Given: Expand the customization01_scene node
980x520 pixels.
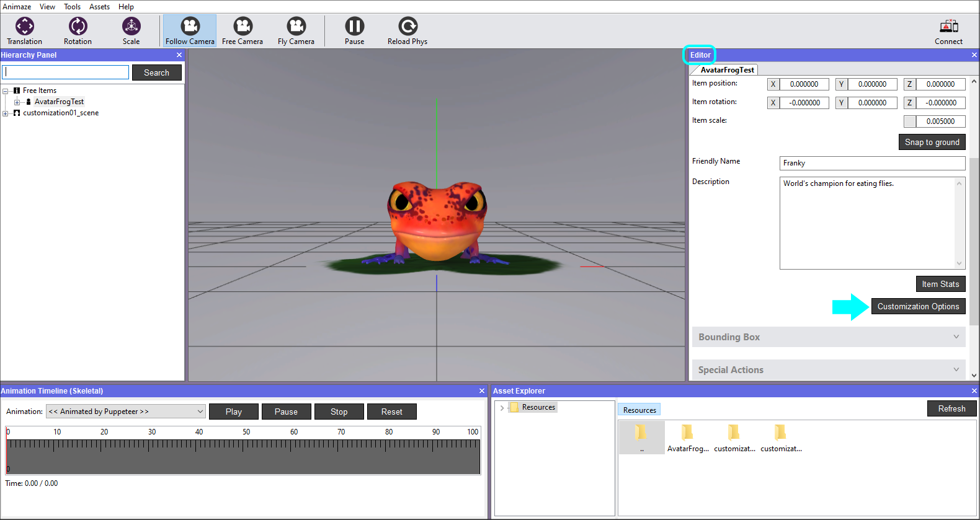Looking at the screenshot, I should point(6,113).
